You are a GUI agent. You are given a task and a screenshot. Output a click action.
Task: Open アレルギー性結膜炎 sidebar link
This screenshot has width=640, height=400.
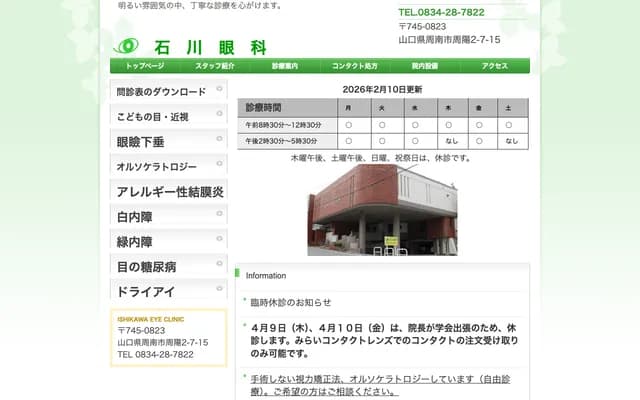169,191
